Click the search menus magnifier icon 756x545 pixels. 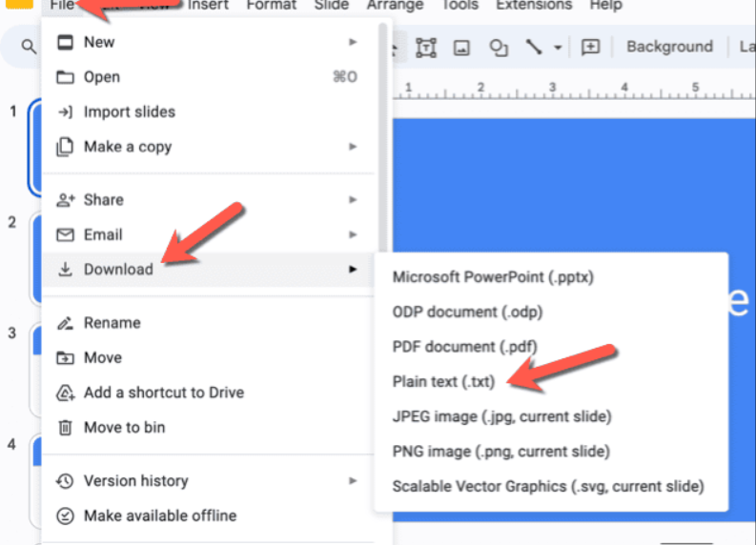coord(29,47)
